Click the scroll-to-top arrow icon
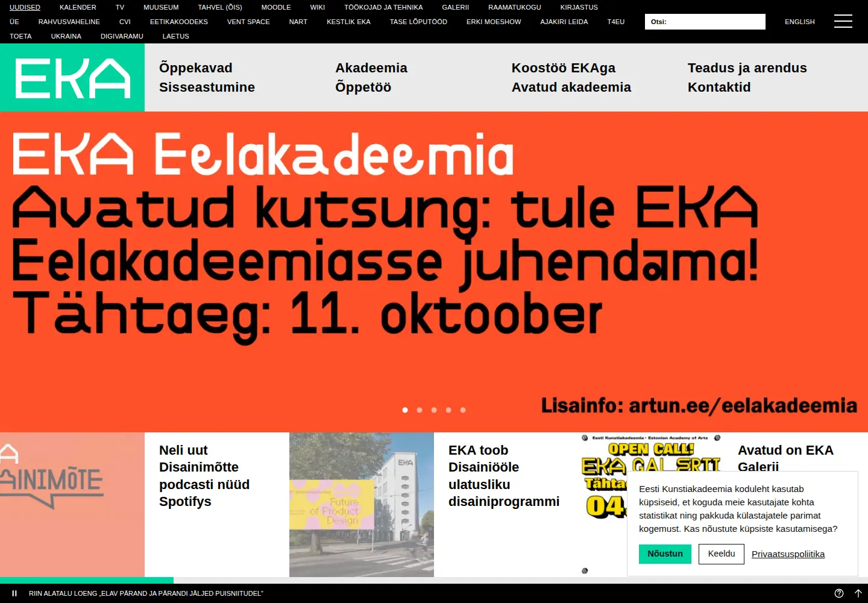 pos(858,593)
